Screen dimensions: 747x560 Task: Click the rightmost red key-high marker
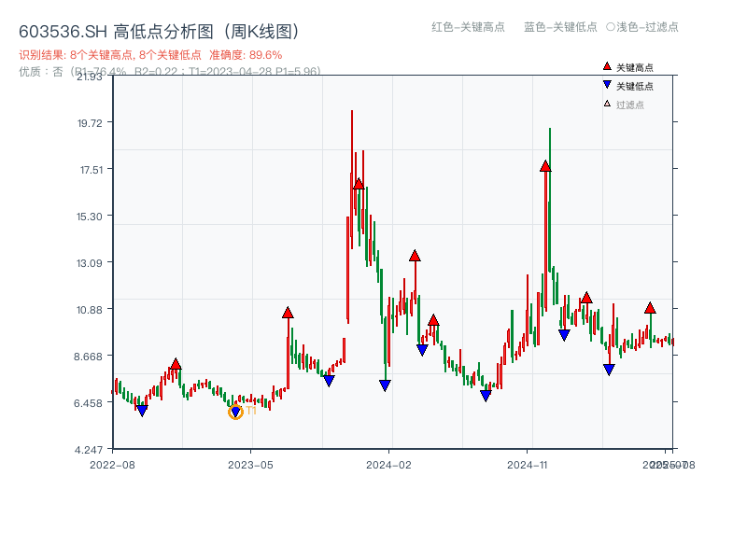tap(650, 308)
